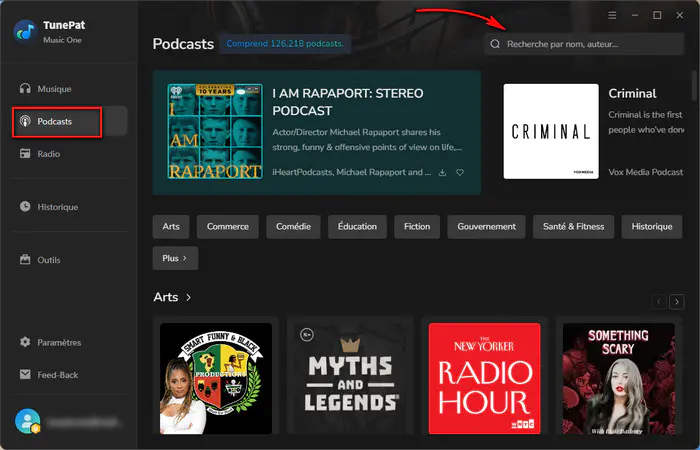
Task: Select the Arts category chip
Action: pyautogui.click(x=171, y=226)
